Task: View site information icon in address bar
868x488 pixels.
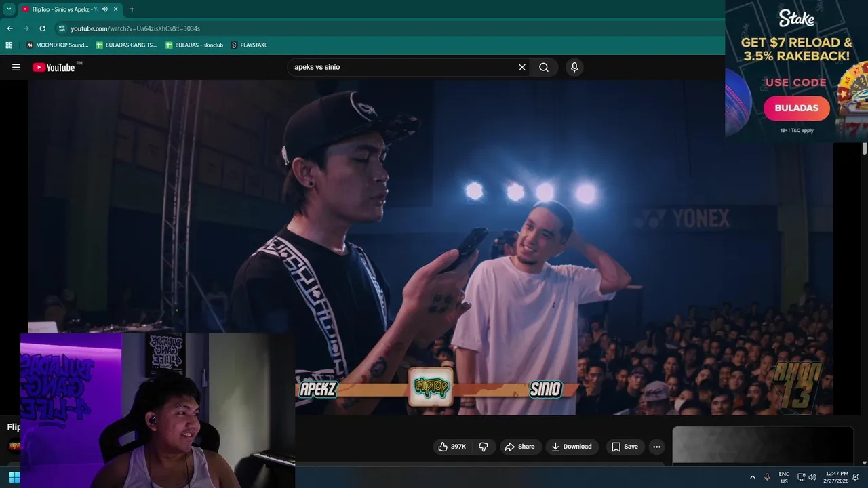Action: pyautogui.click(x=62, y=28)
